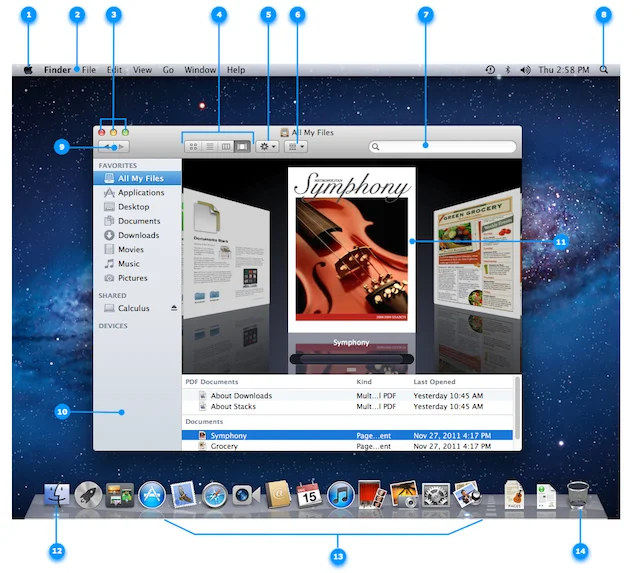Sort file list by Kind column
This screenshot has width=640, height=573.
pos(365,382)
